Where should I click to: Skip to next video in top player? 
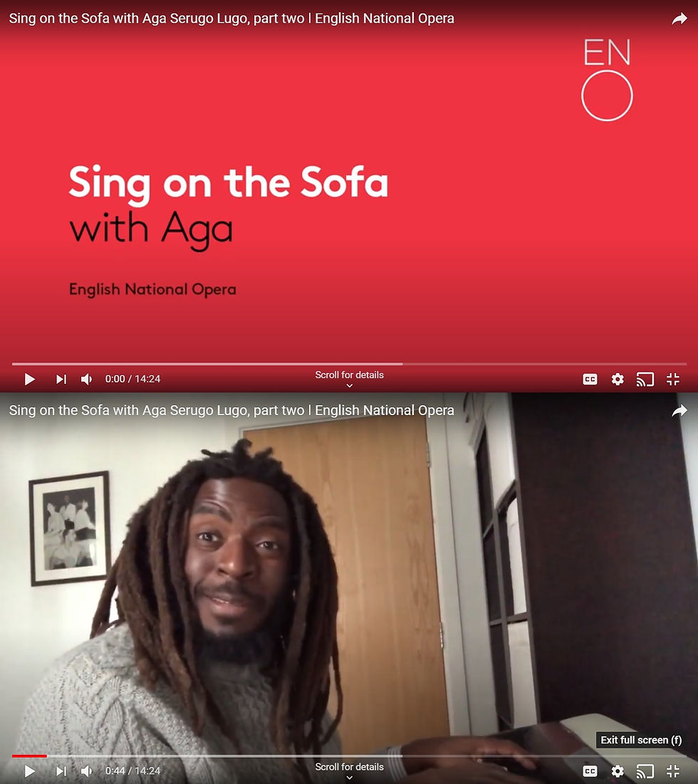click(61, 379)
